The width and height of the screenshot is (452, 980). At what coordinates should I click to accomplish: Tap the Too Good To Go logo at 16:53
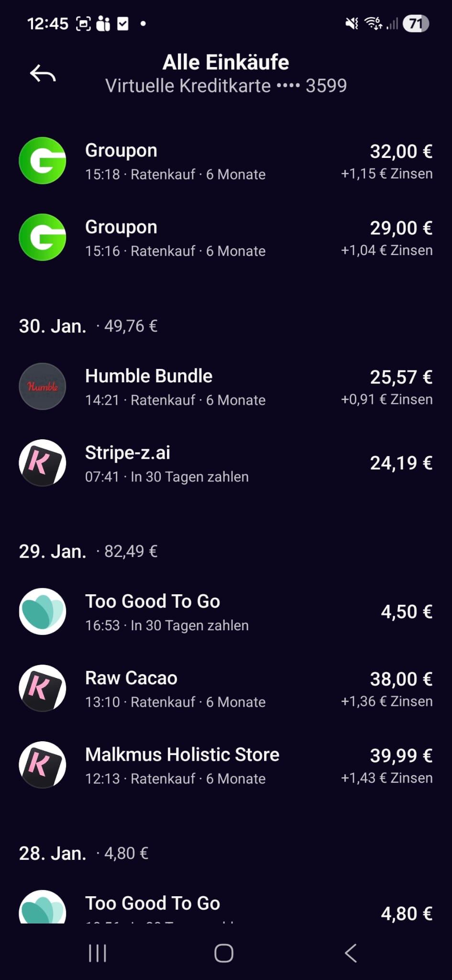tap(43, 612)
